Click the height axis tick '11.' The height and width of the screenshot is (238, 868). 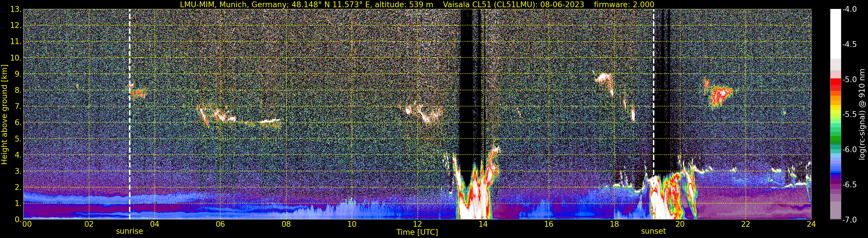[16, 41]
